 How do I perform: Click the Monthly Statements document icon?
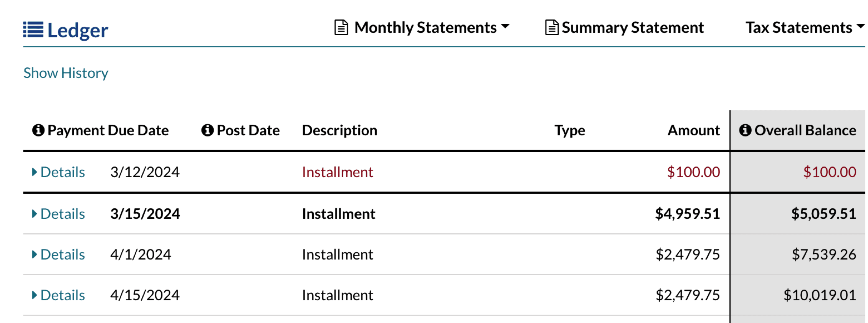341,27
